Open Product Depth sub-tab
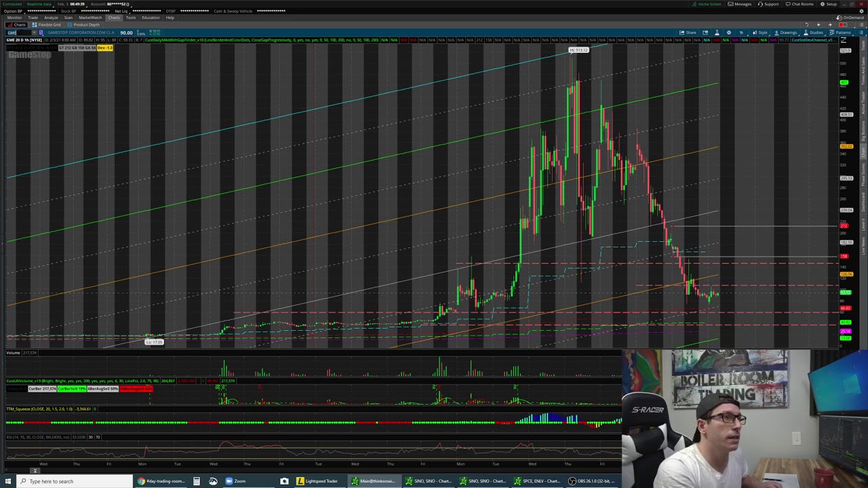Viewport: 868px width, 488px height. pos(84,25)
